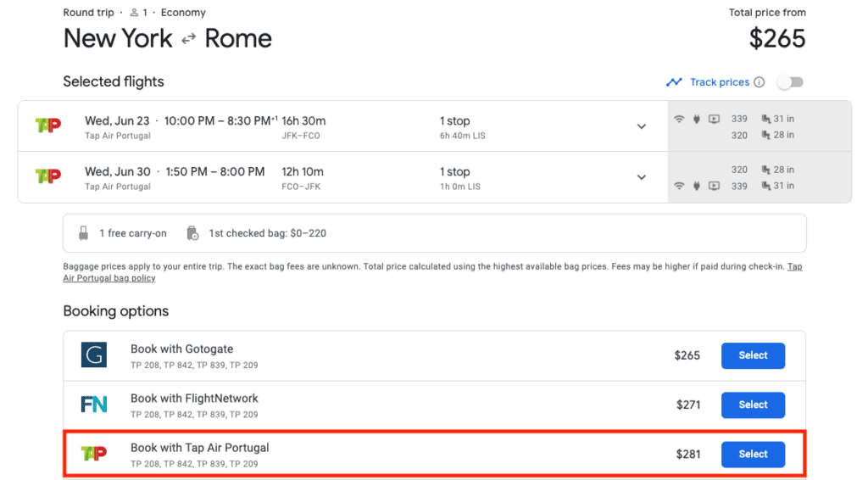Image resolution: width=868 pixels, height=480 pixels.
Task: Click the 16h 30m duration text
Action: click(x=303, y=121)
